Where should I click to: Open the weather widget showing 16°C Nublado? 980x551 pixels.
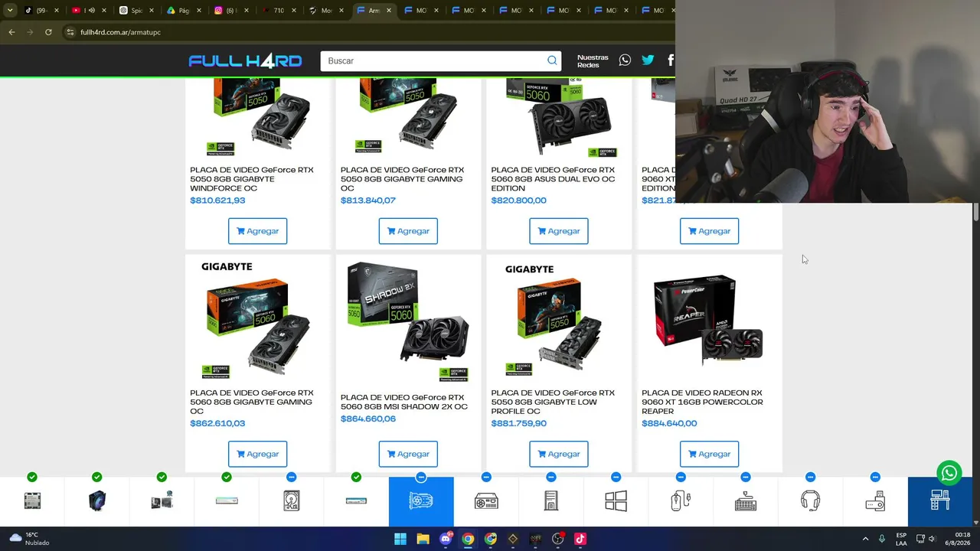point(28,539)
